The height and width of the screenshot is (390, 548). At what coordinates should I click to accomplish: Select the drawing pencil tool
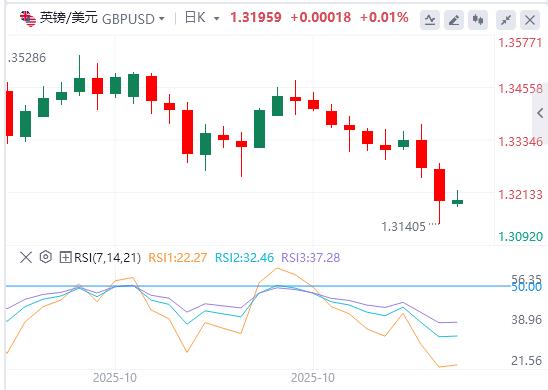(454, 20)
